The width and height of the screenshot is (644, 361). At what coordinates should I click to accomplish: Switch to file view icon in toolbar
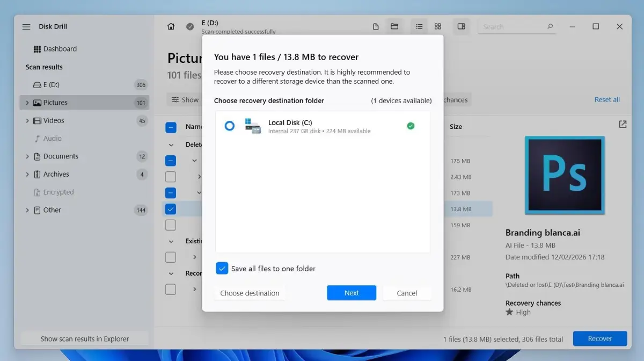[376, 26]
